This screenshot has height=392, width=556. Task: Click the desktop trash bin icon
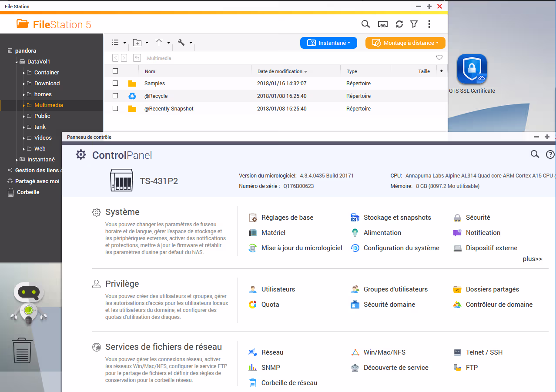coord(22,351)
